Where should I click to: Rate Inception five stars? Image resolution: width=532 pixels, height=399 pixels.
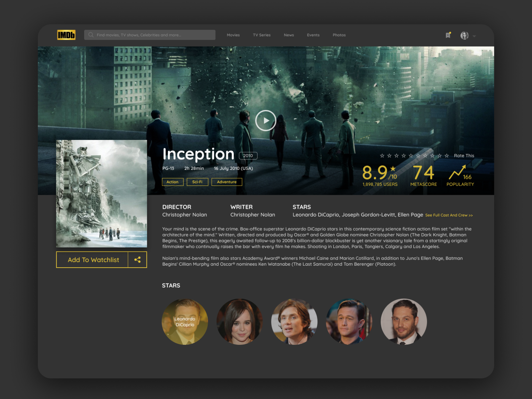pyautogui.click(x=411, y=156)
